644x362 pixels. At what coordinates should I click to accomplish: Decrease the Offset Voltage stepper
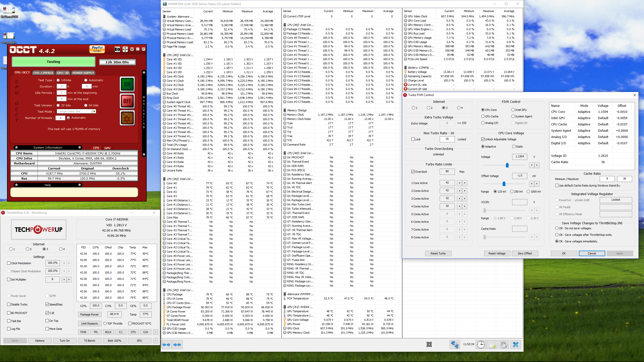pos(532,184)
